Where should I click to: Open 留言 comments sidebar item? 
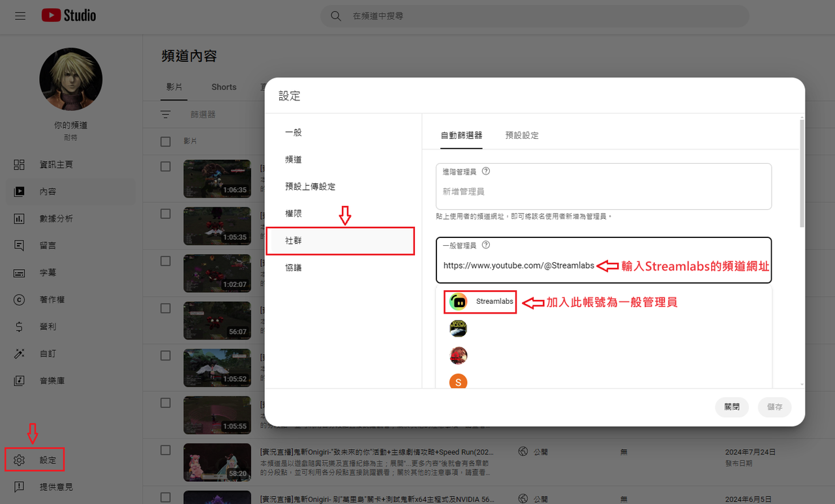pyautogui.click(x=71, y=245)
